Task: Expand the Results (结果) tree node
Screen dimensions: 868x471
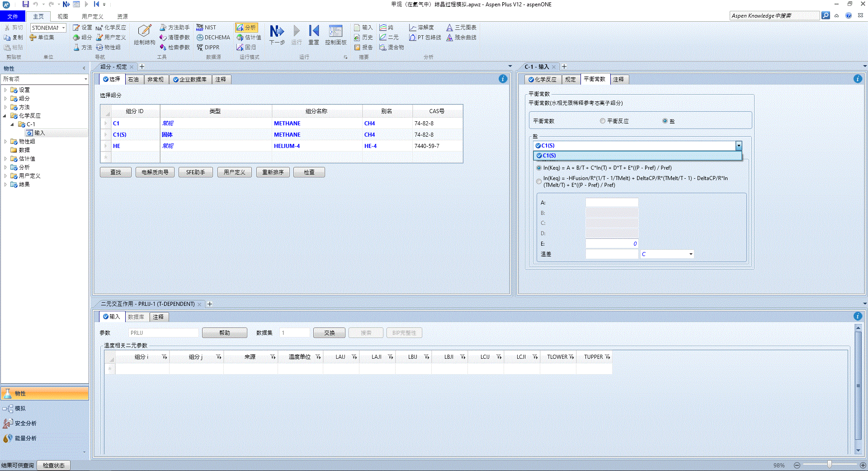Action: tap(5, 185)
